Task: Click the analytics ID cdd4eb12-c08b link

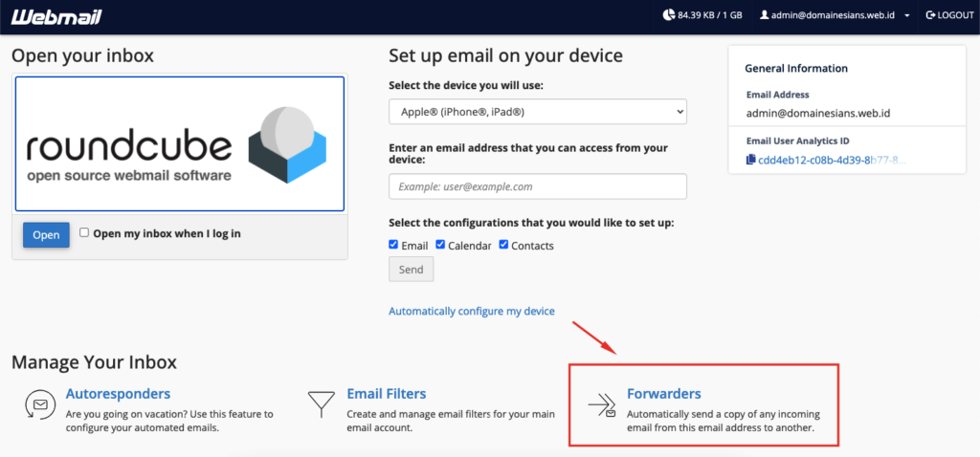Action: [832, 160]
